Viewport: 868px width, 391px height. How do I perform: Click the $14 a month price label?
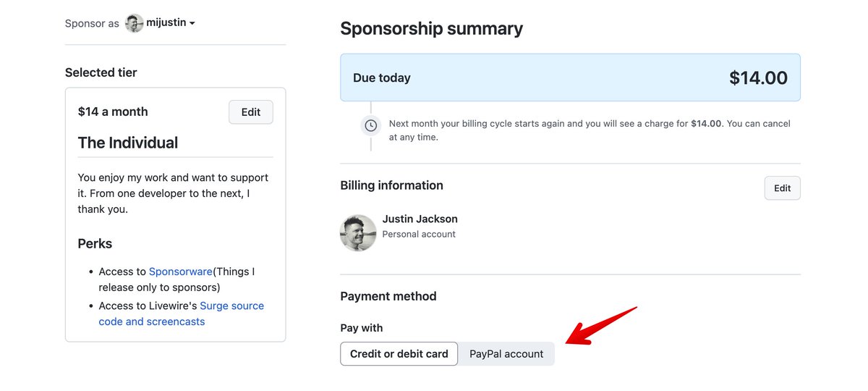[x=113, y=112]
